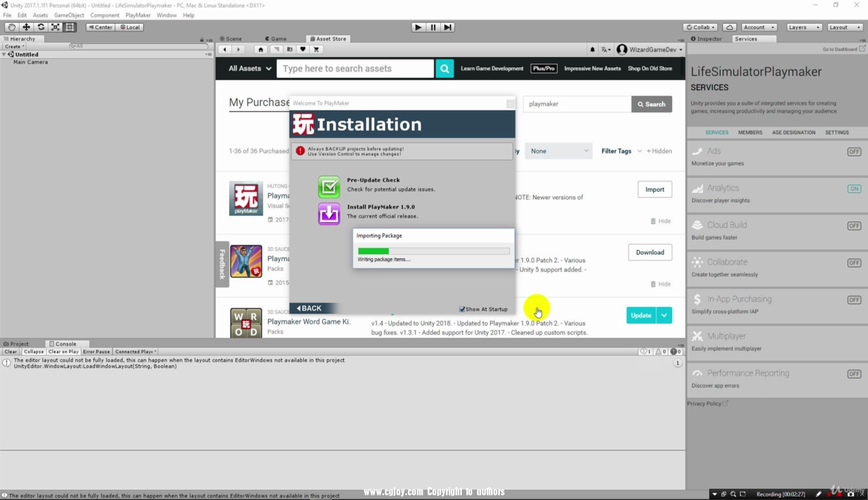Open the Asset Store home page
The image size is (868, 500).
[x=261, y=49]
